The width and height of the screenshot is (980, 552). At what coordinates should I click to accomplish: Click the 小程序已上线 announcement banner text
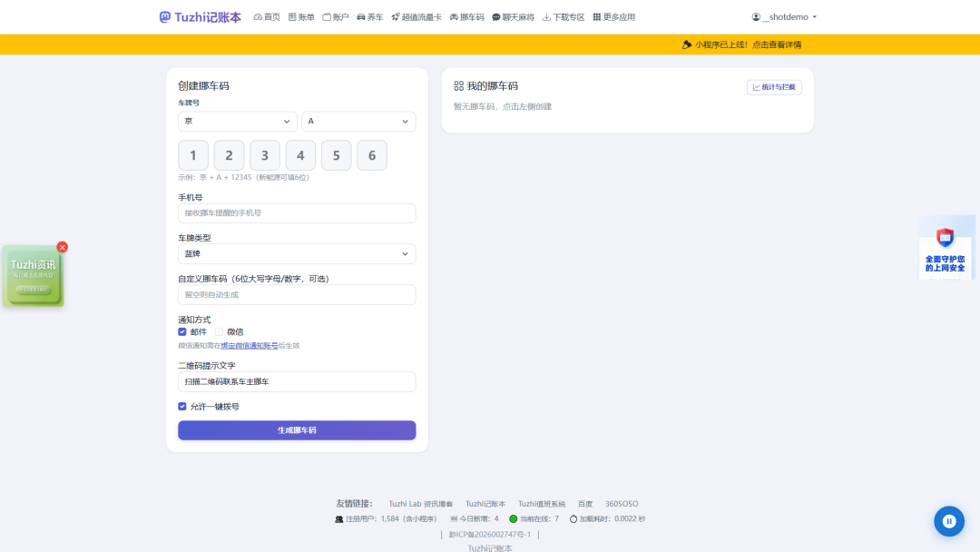tap(748, 44)
